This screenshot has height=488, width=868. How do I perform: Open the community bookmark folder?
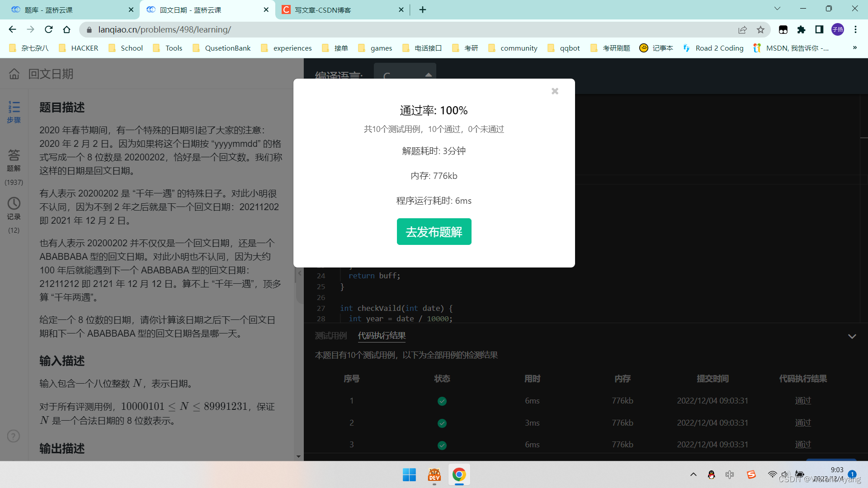tap(513, 48)
